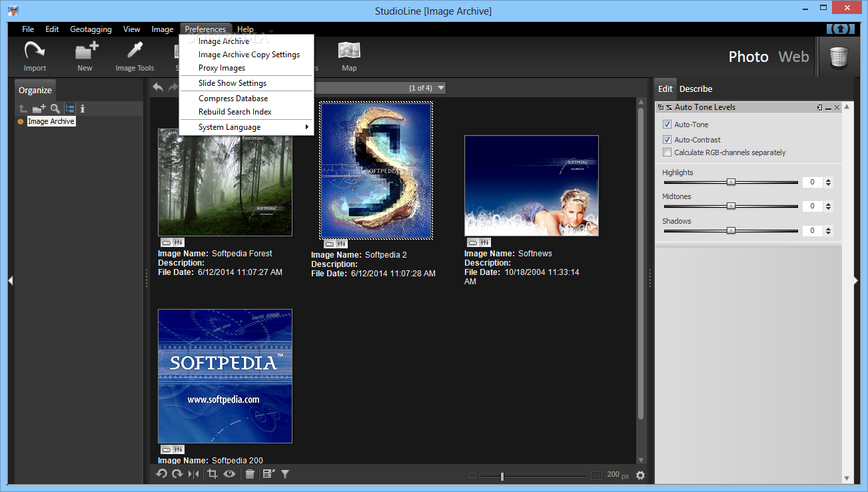The width and height of the screenshot is (868, 492).
Task: Open the Geotagging menu
Action: [x=91, y=29]
